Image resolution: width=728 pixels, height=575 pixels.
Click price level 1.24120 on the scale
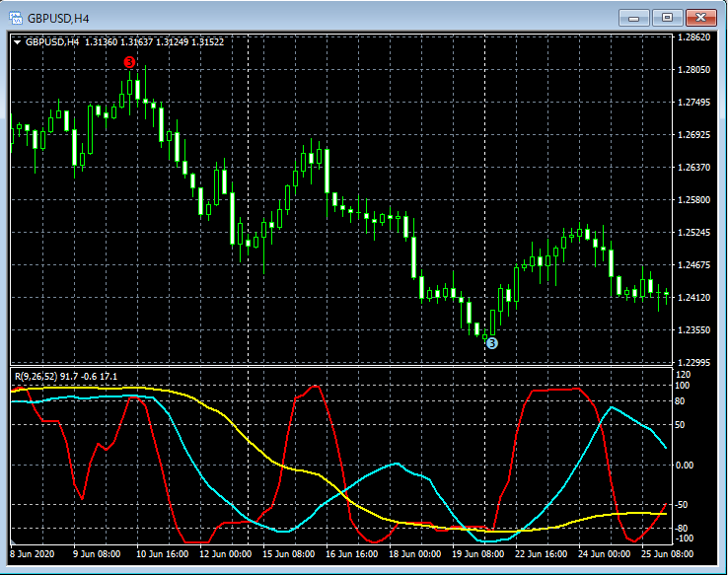pyautogui.click(x=693, y=298)
